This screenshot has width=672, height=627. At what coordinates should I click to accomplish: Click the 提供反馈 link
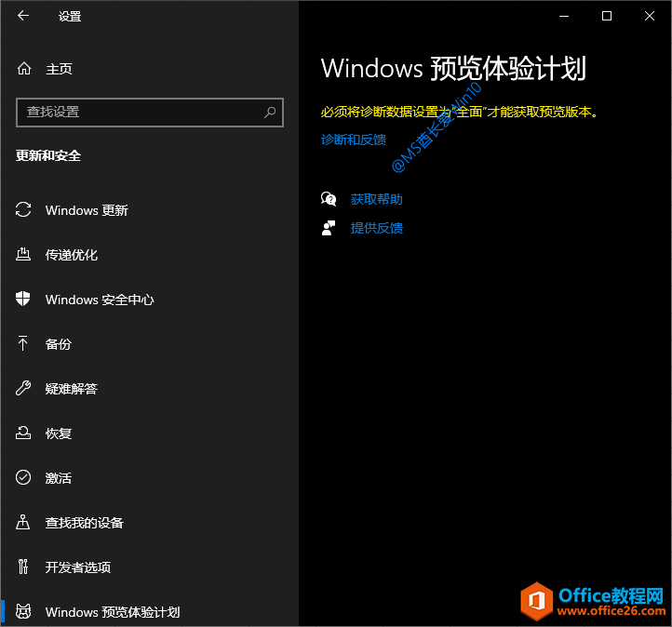tap(376, 228)
